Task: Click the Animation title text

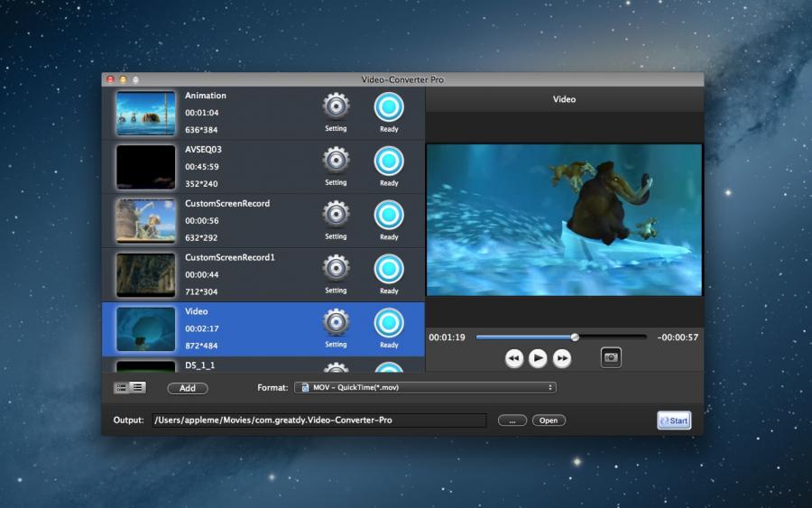Action: tap(206, 96)
